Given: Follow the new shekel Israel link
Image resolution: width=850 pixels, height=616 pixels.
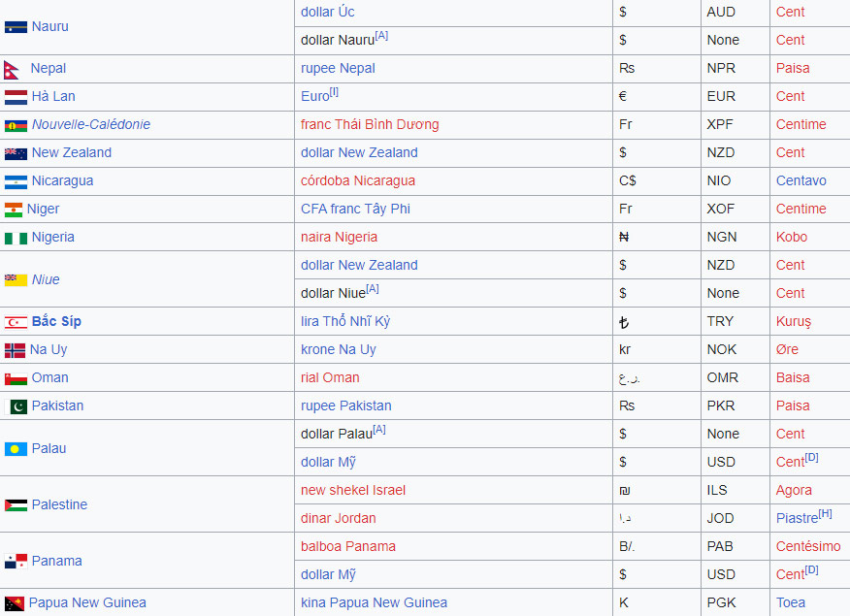Looking at the screenshot, I should tap(352, 490).
